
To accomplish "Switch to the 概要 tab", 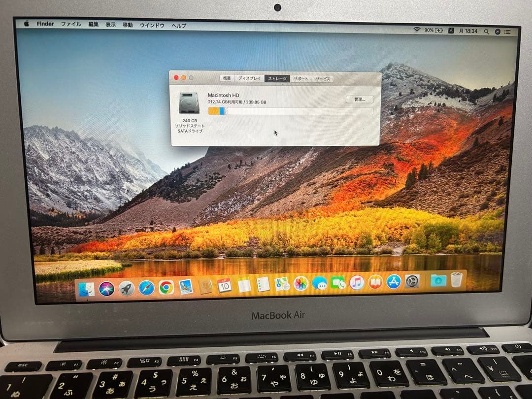I will click(x=227, y=78).
